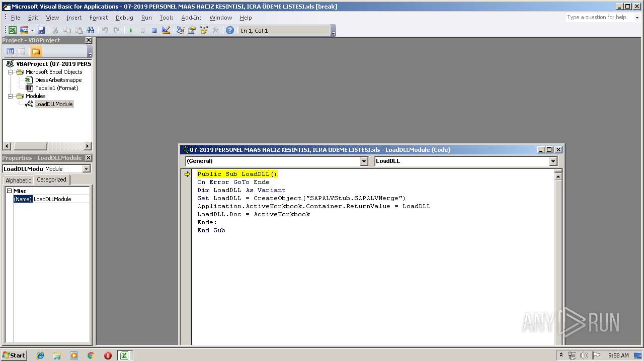This screenshot has height=362, width=644.
Task: Click the Redo arrow icon
Action: [116, 31]
